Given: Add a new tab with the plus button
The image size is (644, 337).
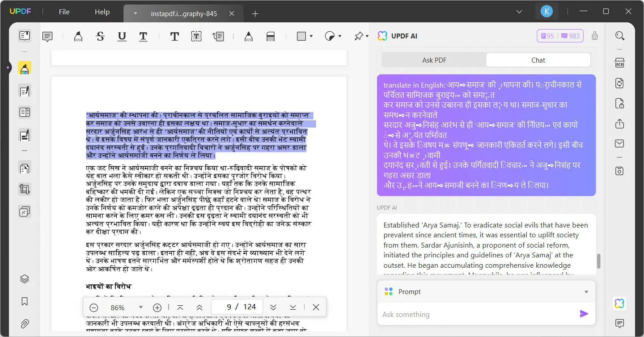Looking at the screenshot, I should coord(255,14).
